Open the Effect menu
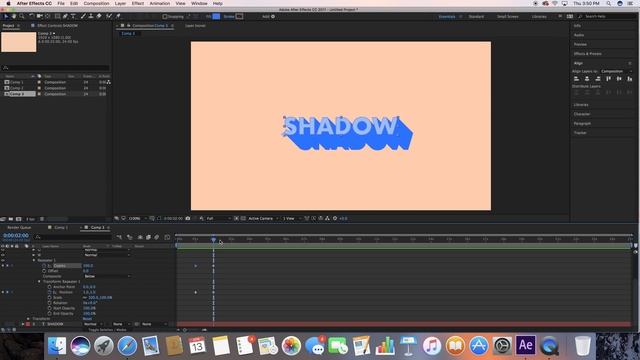The image size is (640, 360). [x=138, y=3]
